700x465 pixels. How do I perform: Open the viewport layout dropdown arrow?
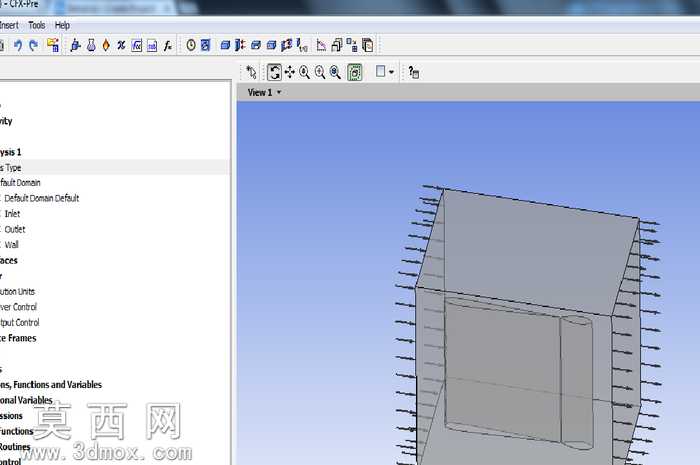point(391,72)
